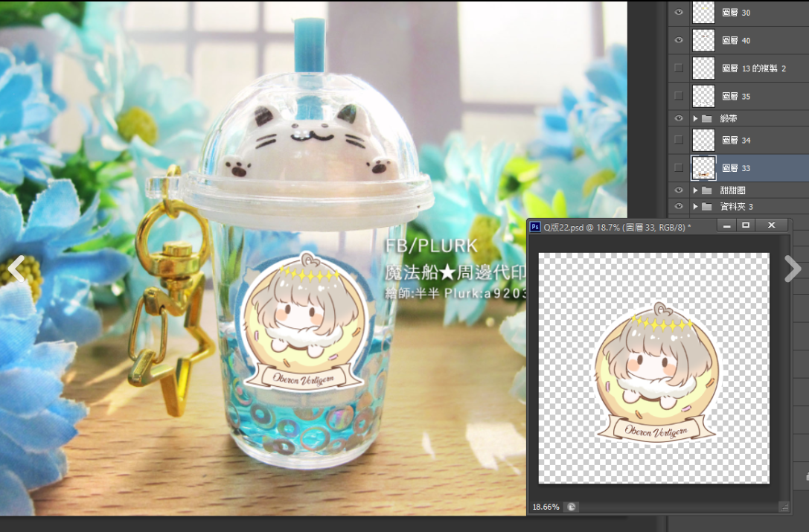Viewport: 809px width, 532px height.
Task: Hide layer 圖層 30 via its eye icon
Action: (679, 13)
